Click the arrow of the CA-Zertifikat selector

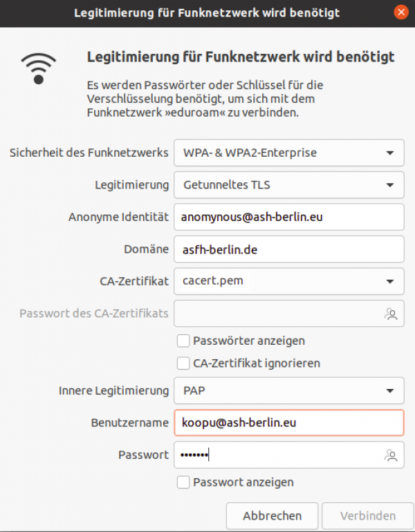(x=390, y=281)
